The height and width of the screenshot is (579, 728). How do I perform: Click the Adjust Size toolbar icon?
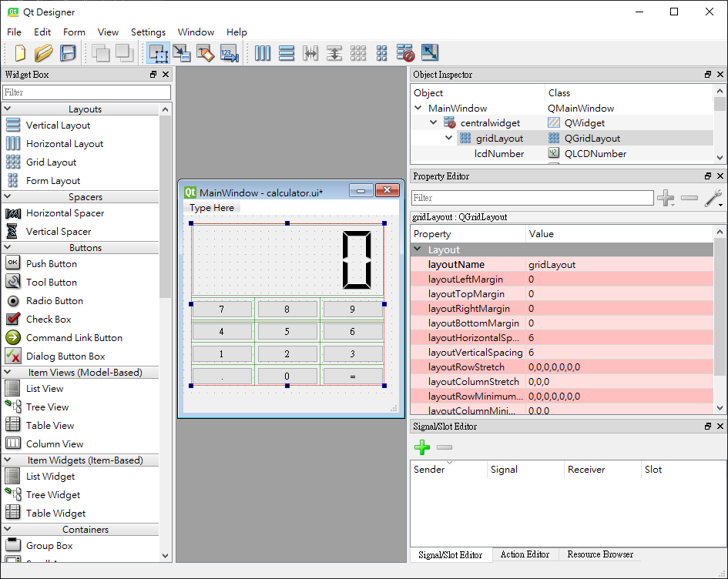tap(429, 53)
